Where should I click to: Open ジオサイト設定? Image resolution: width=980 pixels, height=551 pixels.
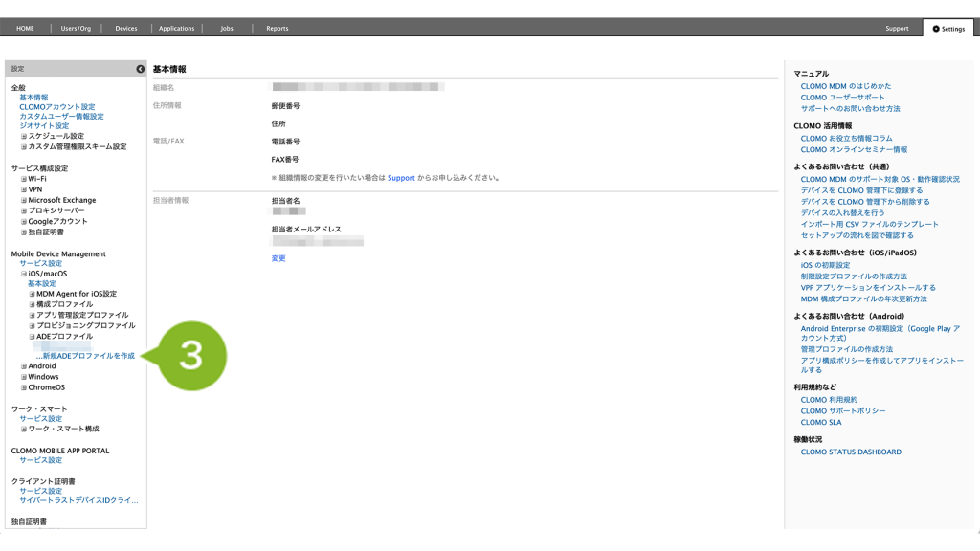point(44,125)
